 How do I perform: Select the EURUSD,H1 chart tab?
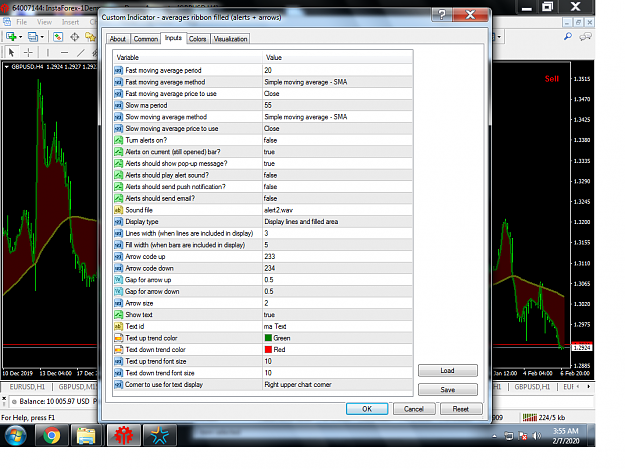pos(27,387)
